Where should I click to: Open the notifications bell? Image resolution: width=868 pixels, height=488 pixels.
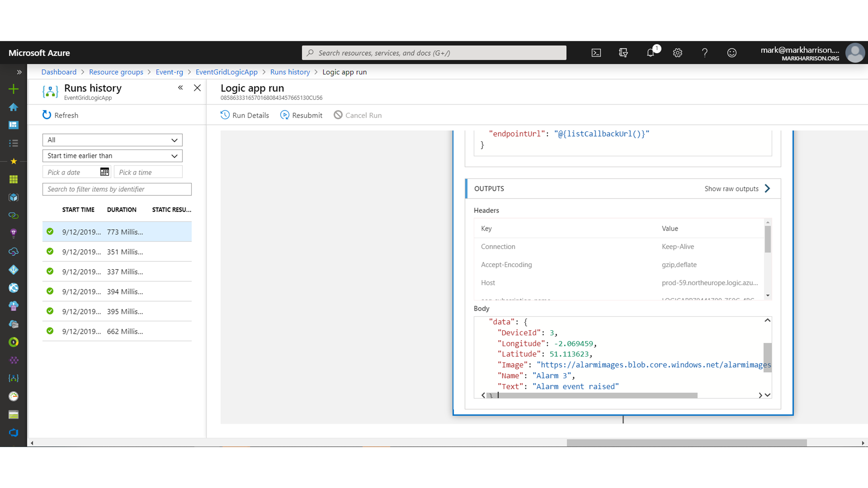(x=651, y=53)
